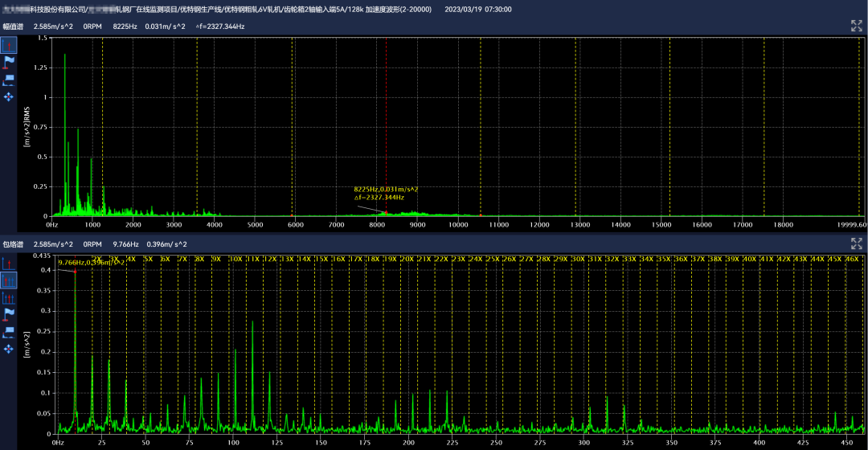This screenshot has width=868, height=450.
Task: Click the 46X harmonic marker label
Action: (852, 260)
